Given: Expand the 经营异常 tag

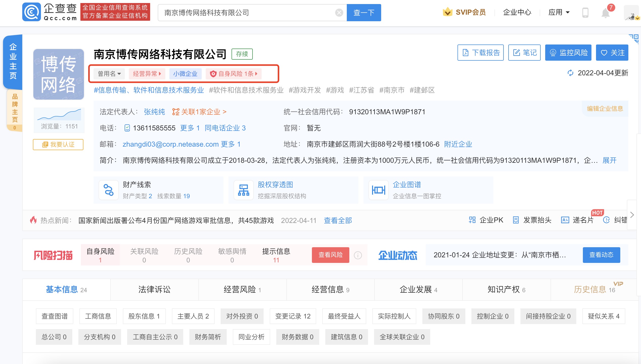Looking at the screenshot, I should coord(147,74).
